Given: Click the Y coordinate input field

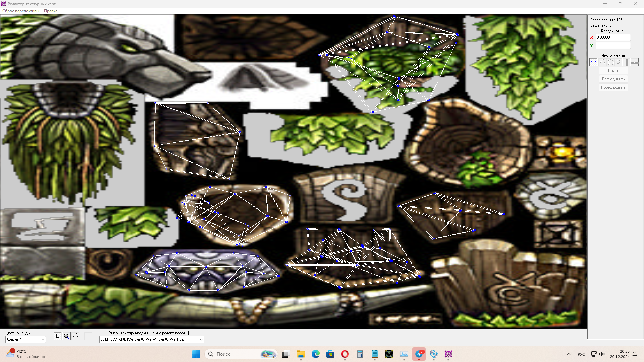Looking at the screenshot, I should point(613,45).
